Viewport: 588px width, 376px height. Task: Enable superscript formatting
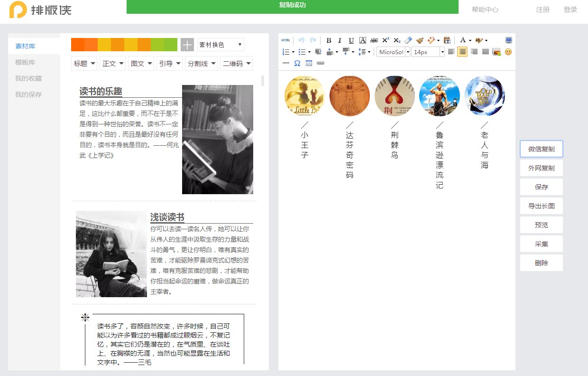click(x=386, y=40)
